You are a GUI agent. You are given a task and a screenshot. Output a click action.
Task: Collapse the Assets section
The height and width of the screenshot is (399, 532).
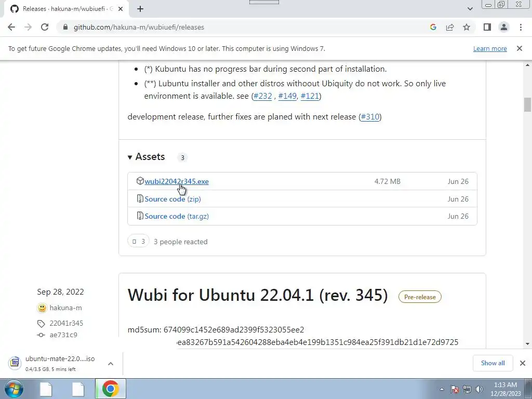(146, 157)
